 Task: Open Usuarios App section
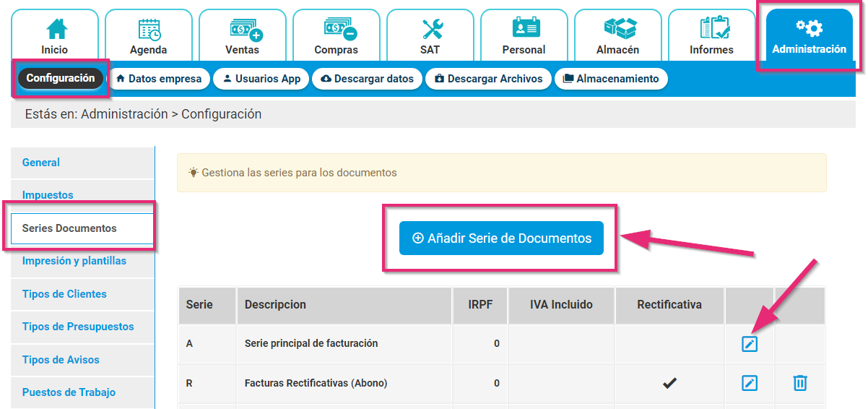(261, 79)
